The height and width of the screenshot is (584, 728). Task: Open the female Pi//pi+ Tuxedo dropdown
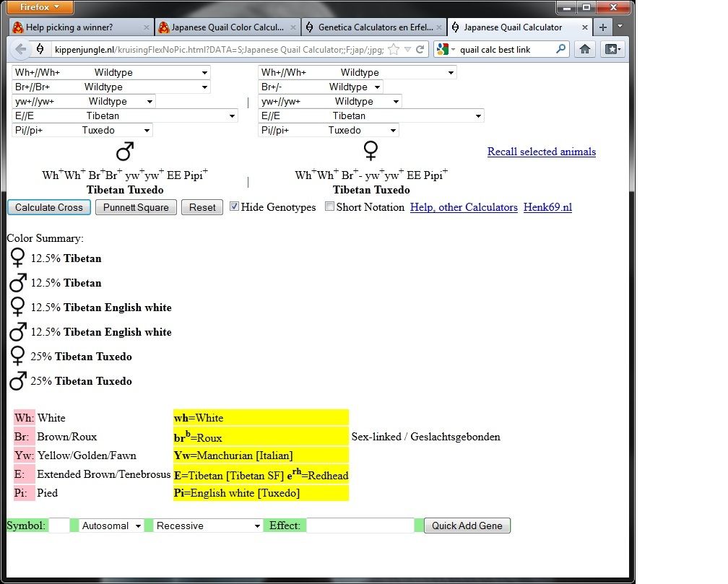point(329,130)
